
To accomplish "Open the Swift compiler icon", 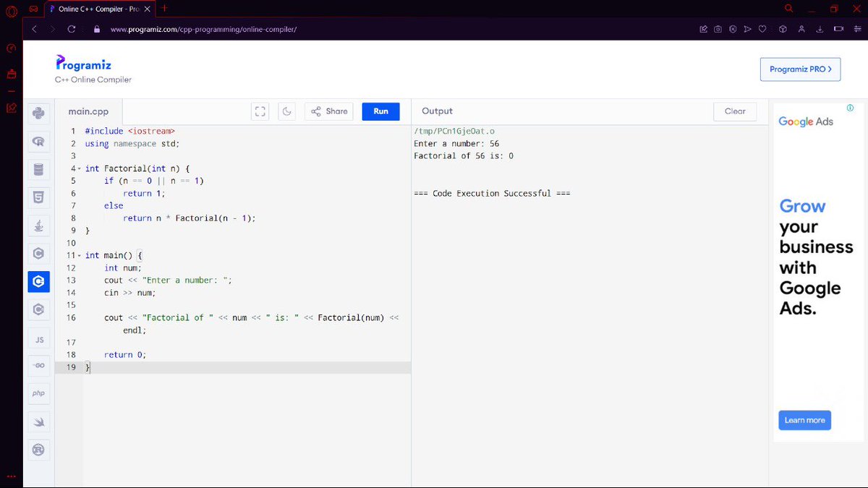I will pyautogui.click(x=38, y=421).
